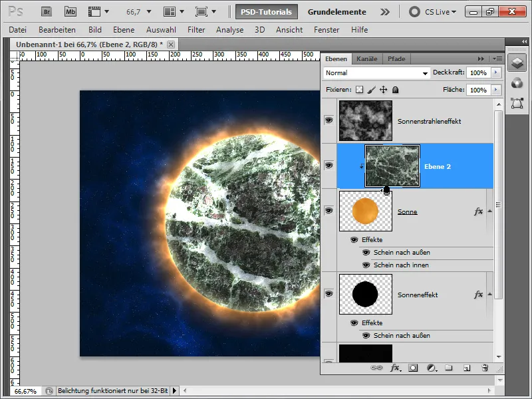Viewport: 532px width, 399px height.
Task: Close the Unbenannt-1 document tab
Action: pyautogui.click(x=171, y=45)
